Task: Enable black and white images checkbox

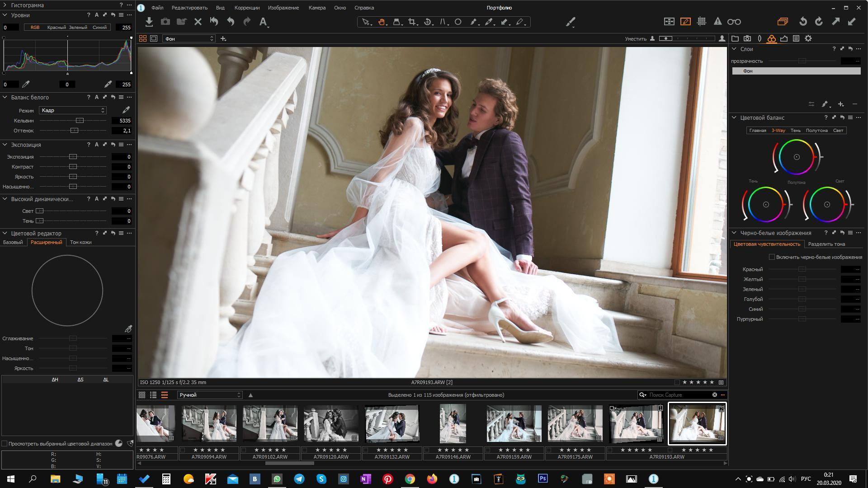Action: pyautogui.click(x=772, y=257)
